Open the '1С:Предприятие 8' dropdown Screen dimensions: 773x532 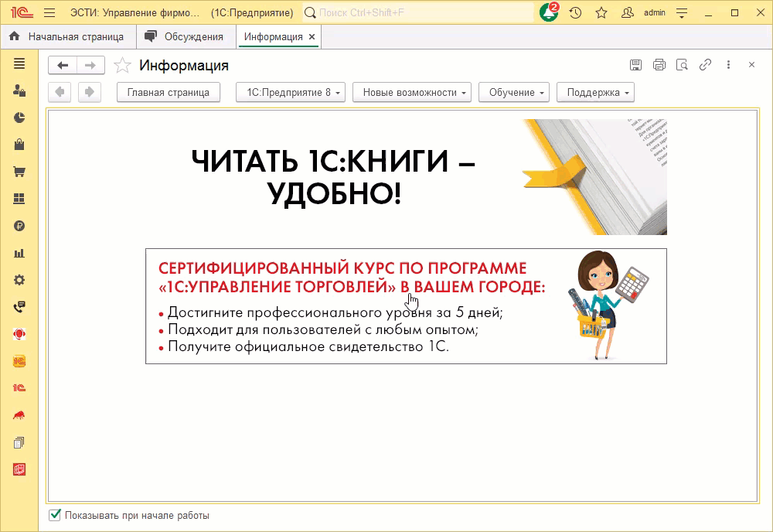290,92
